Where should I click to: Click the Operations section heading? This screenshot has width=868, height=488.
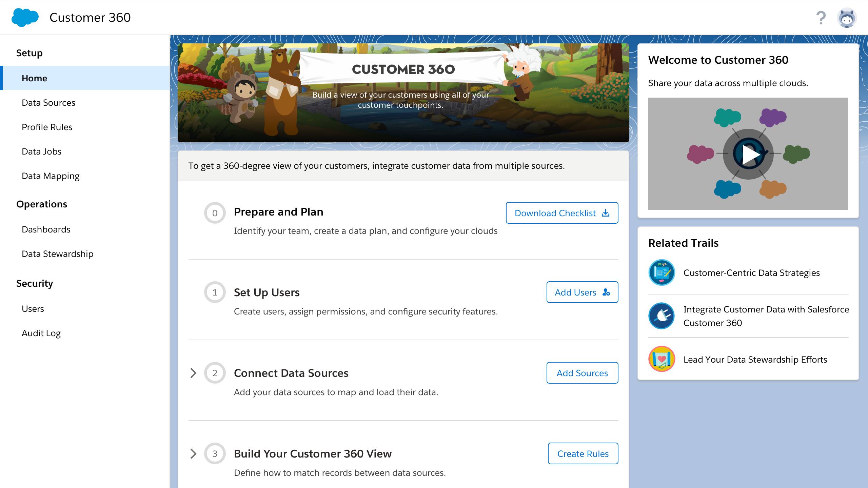[x=42, y=204]
